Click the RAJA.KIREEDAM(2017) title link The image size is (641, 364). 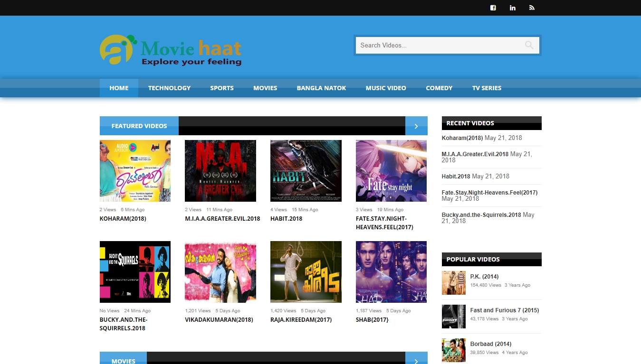tap(301, 320)
